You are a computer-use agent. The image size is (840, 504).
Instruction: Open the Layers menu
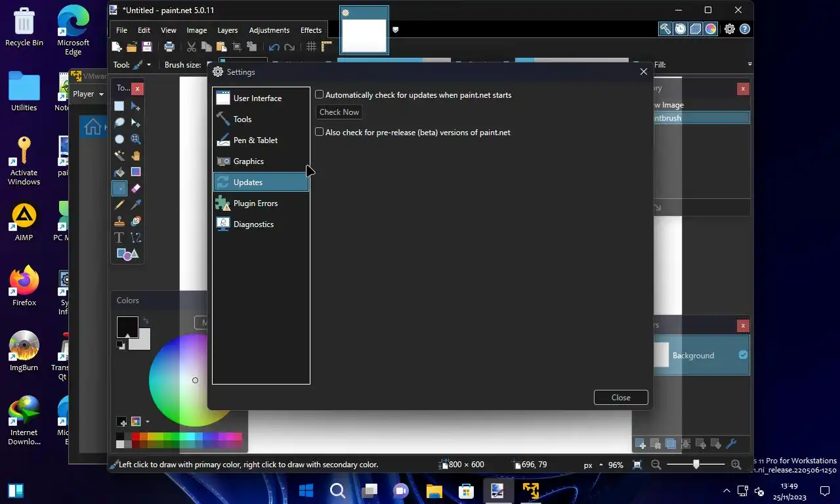pos(228,30)
